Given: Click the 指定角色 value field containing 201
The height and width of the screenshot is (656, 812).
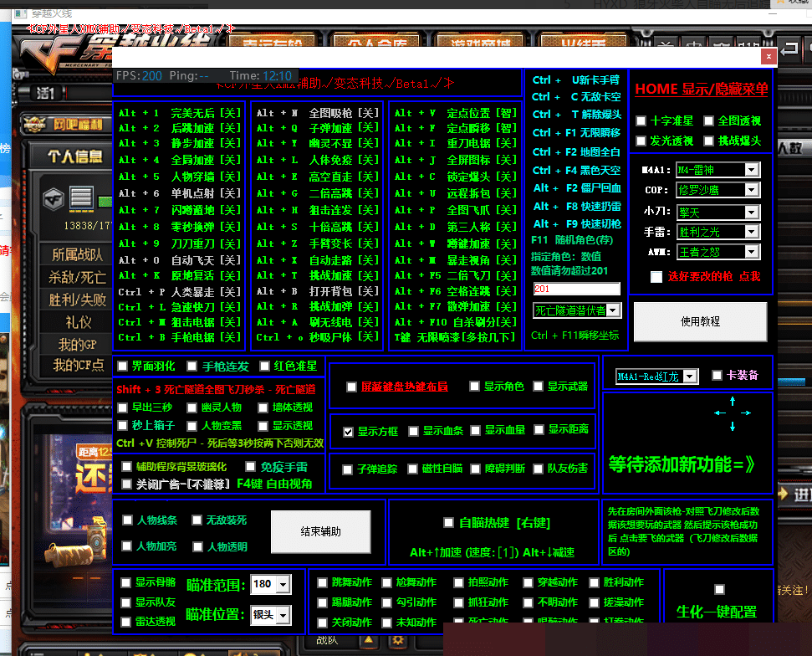Looking at the screenshot, I should [576, 290].
